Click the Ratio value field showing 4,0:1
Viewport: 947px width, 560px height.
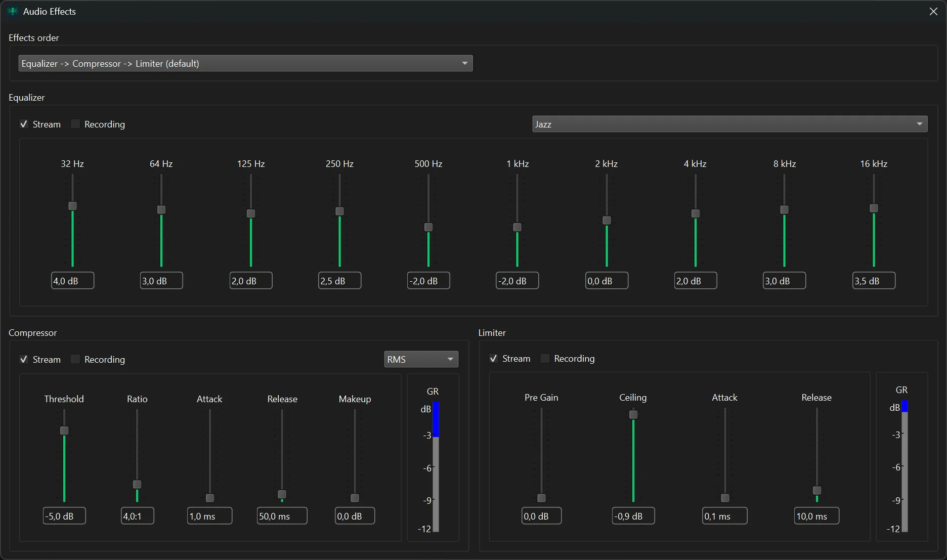tap(137, 515)
